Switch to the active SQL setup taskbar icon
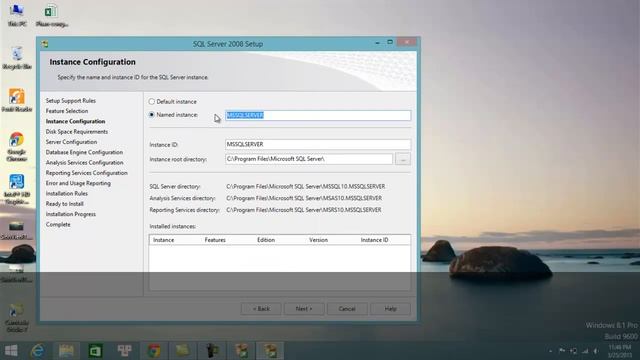 coord(270,351)
